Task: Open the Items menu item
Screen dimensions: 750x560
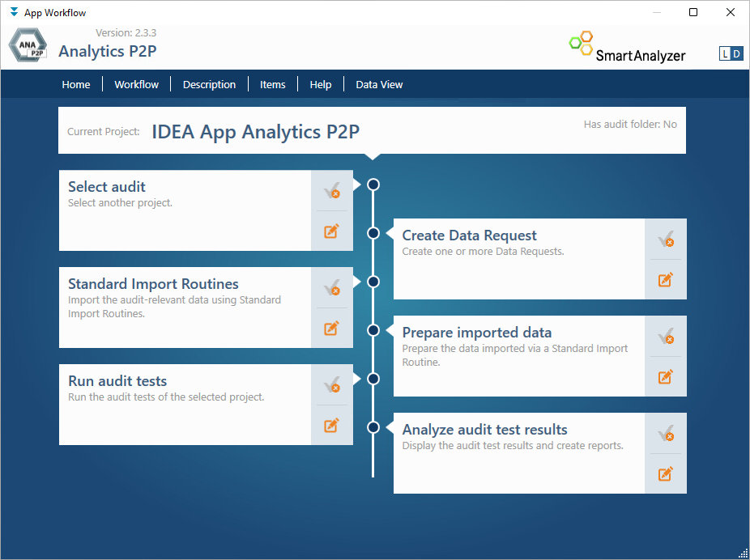Action: 273,85
